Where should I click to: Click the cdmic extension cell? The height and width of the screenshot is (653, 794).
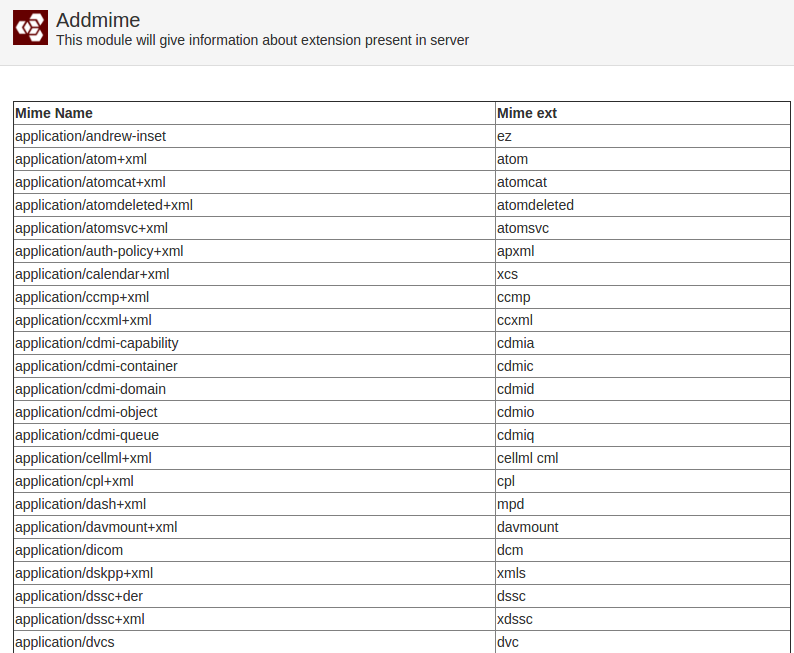pos(643,366)
